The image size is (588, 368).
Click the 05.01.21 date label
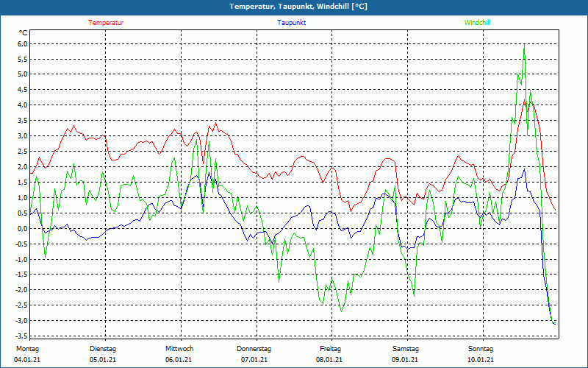click(103, 360)
